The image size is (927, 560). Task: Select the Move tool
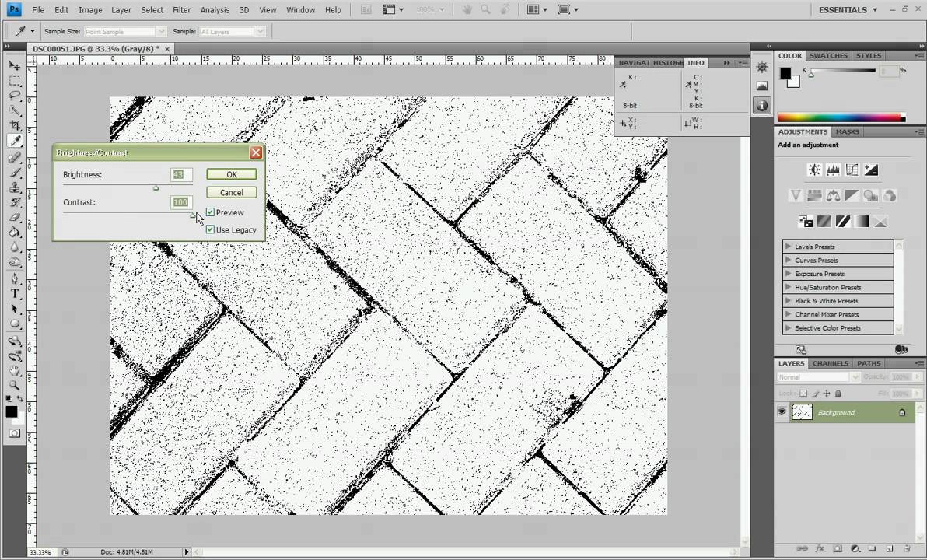point(15,66)
